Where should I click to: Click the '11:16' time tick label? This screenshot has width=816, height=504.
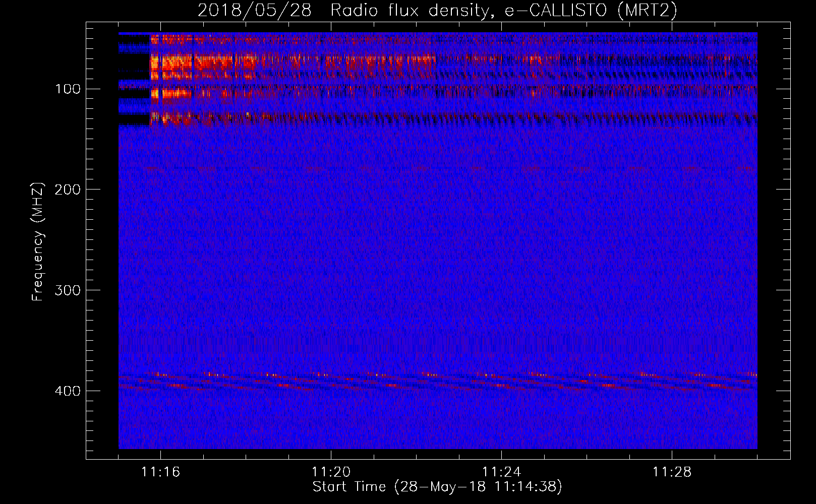coord(161,472)
